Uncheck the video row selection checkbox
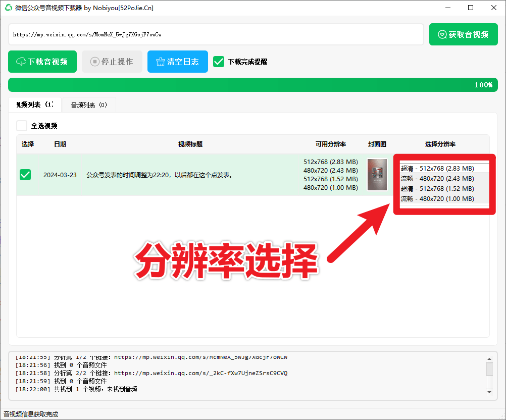The image size is (506, 420). (25, 174)
